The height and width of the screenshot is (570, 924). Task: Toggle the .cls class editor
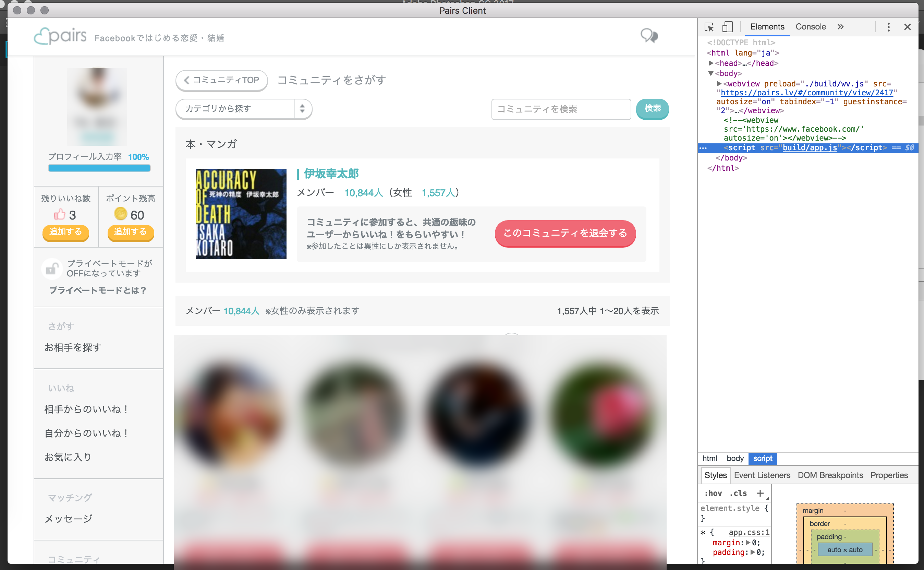[x=738, y=493]
